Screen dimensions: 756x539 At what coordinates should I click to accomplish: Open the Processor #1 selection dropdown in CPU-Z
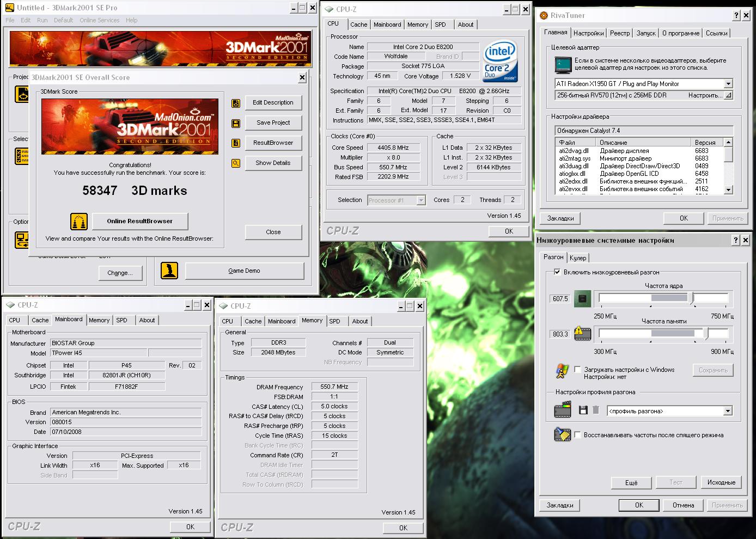[x=420, y=200]
